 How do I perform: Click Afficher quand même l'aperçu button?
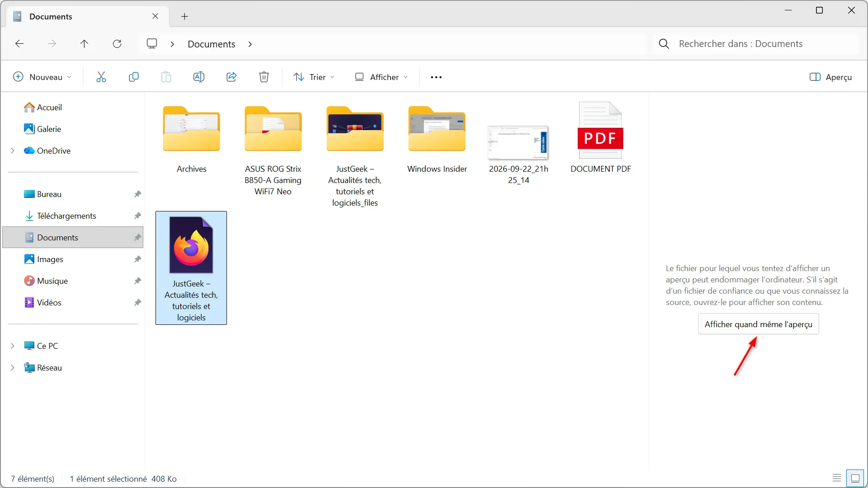[758, 324]
